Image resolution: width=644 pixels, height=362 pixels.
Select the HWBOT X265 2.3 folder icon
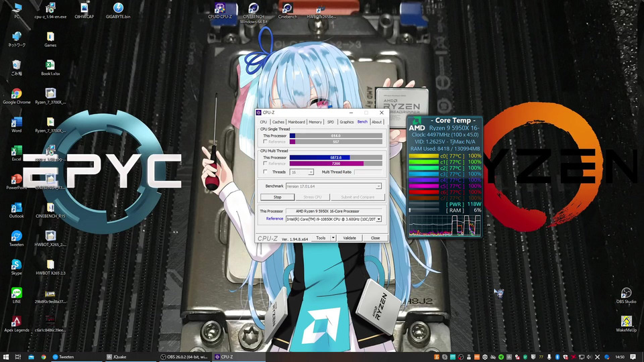coord(50,267)
